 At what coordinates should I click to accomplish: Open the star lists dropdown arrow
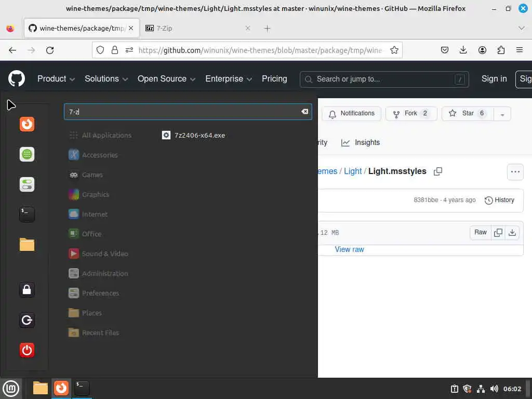click(502, 114)
